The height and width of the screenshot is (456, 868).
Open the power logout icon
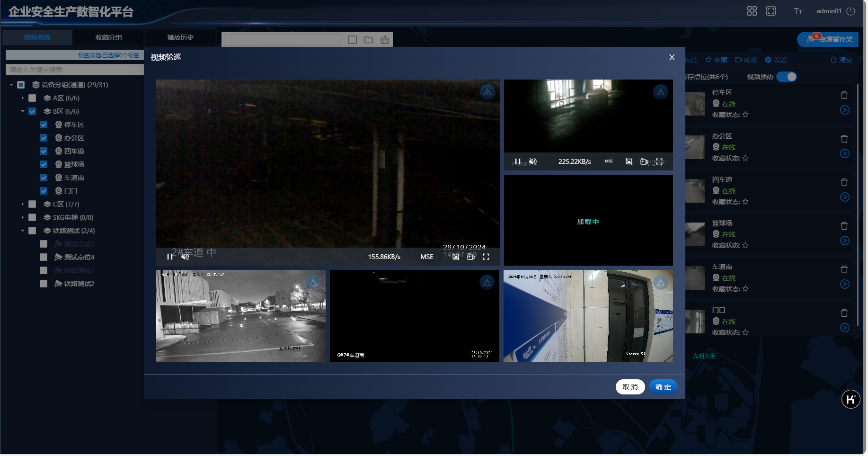850,11
